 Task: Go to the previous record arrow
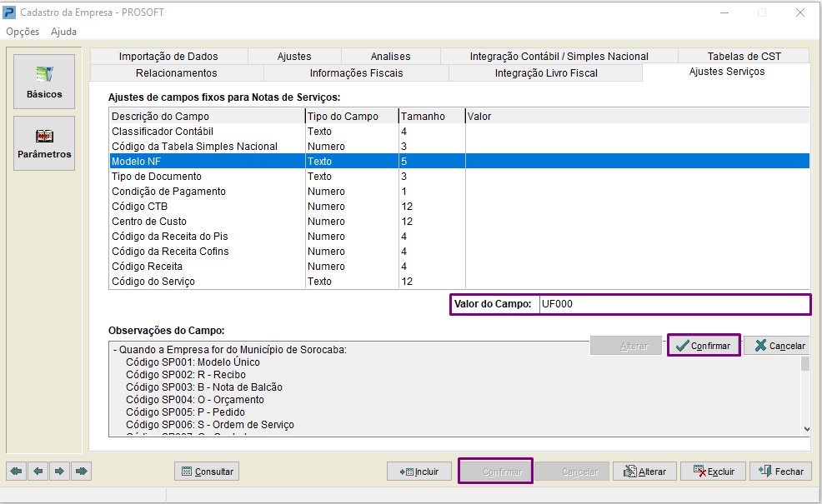(x=38, y=472)
